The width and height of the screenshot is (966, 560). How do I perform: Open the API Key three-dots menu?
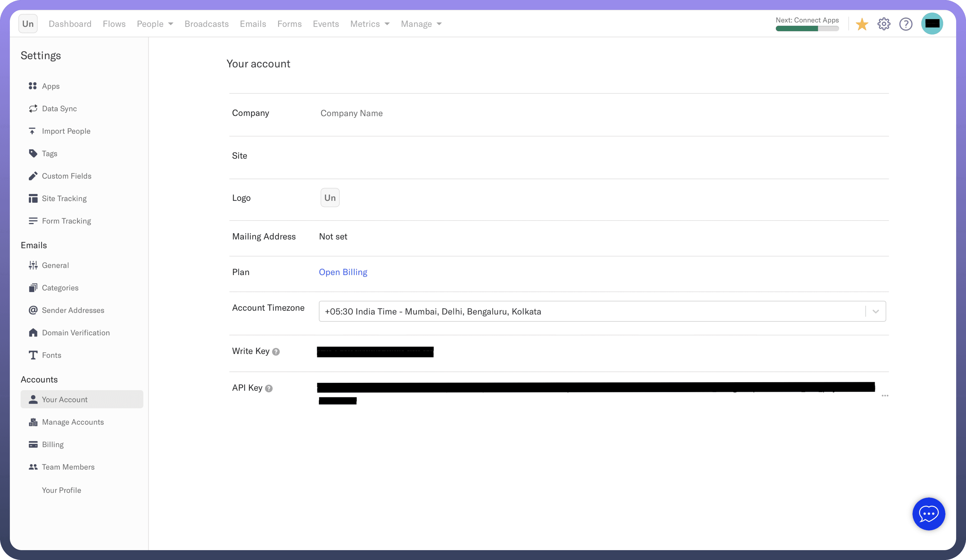pyautogui.click(x=885, y=396)
